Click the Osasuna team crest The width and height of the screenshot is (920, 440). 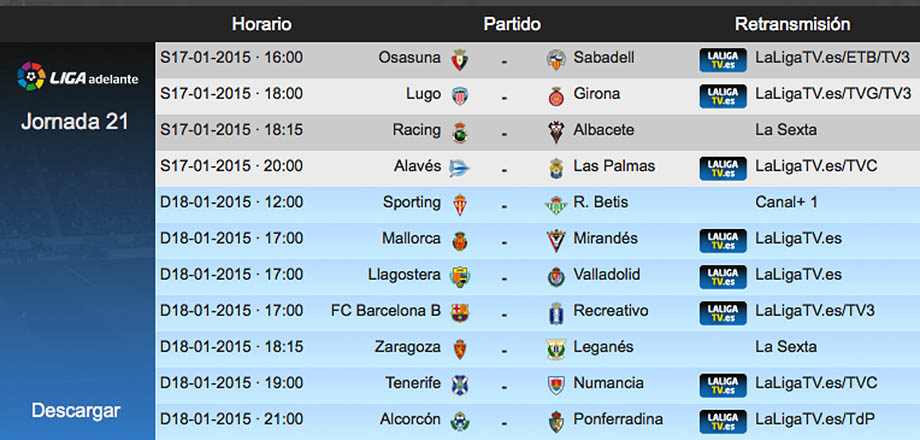(x=459, y=59)
